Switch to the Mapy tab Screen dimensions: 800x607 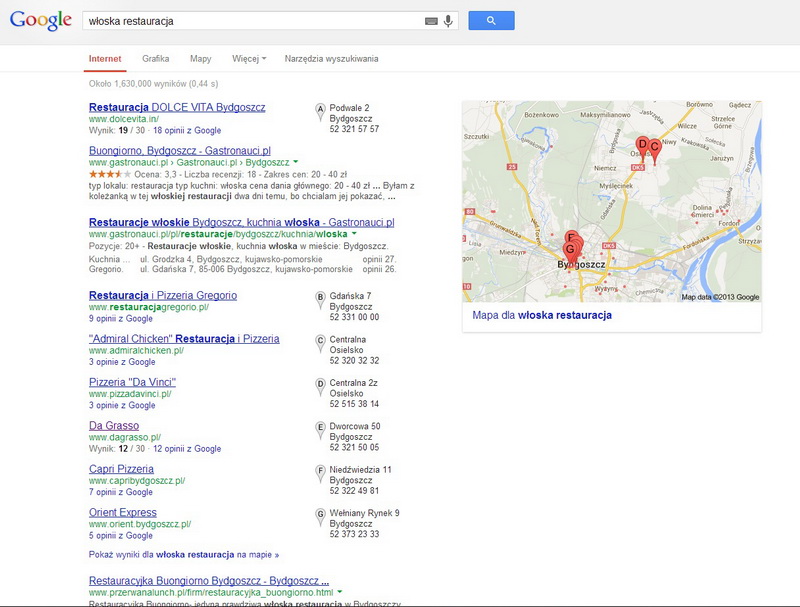tap(201, 59)
